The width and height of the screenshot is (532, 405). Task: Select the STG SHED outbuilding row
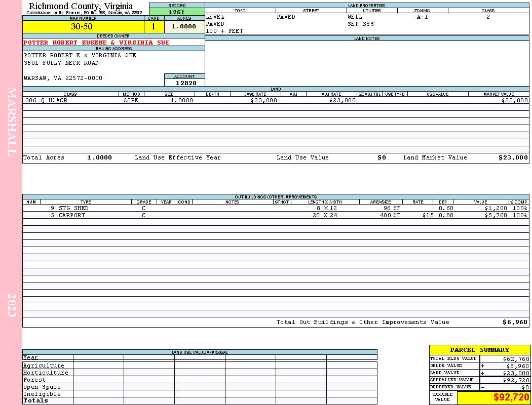[276, 208]
